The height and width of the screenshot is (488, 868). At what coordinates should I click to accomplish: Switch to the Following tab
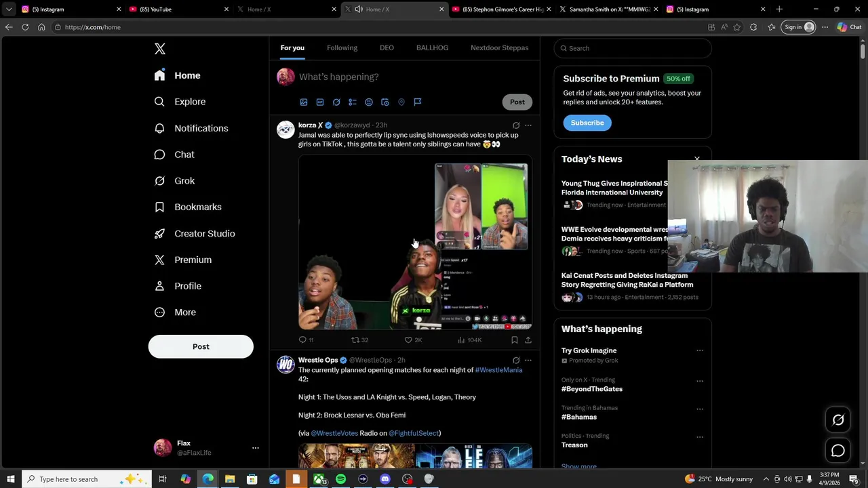point(342,47)
